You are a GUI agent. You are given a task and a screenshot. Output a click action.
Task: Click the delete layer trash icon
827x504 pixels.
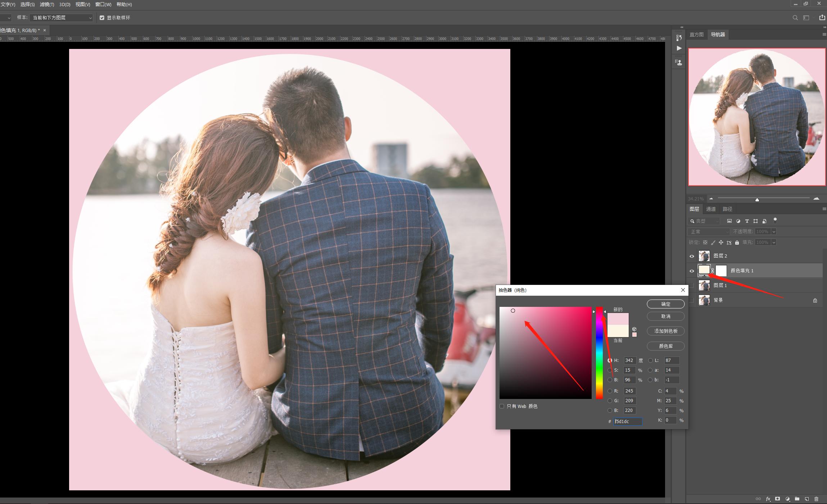[x=816, y=499]
